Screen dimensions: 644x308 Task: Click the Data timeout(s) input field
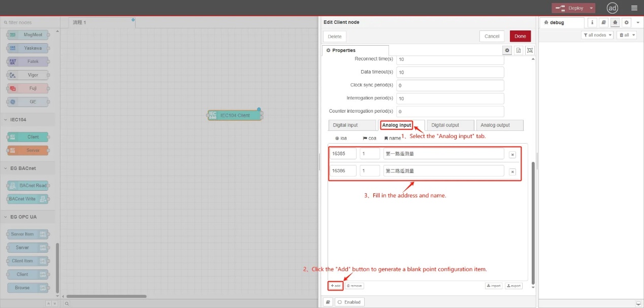tap(449, 72)
